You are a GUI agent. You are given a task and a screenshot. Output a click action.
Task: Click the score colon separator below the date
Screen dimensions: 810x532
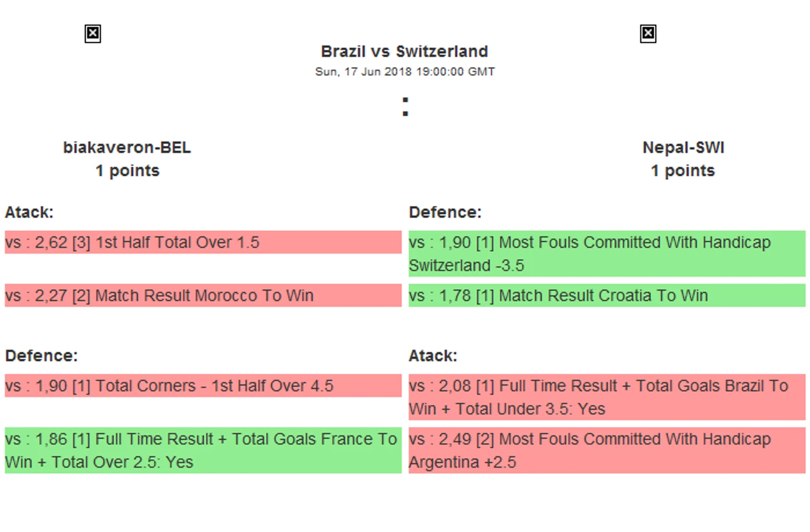(406, 107)
